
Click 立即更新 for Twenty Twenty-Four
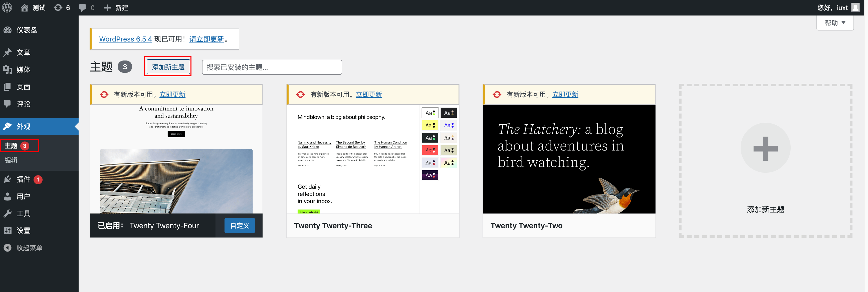pyautogui.click(x=172, y=94)
